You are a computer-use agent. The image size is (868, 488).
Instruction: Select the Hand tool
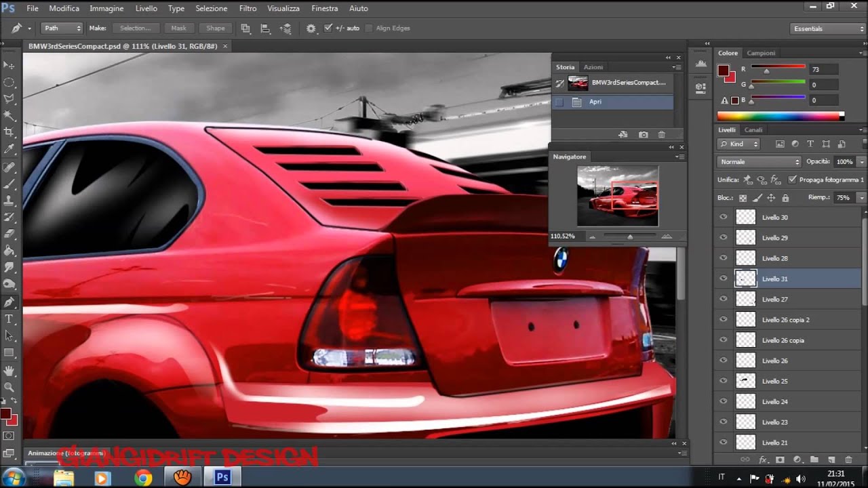coord(9,370)
